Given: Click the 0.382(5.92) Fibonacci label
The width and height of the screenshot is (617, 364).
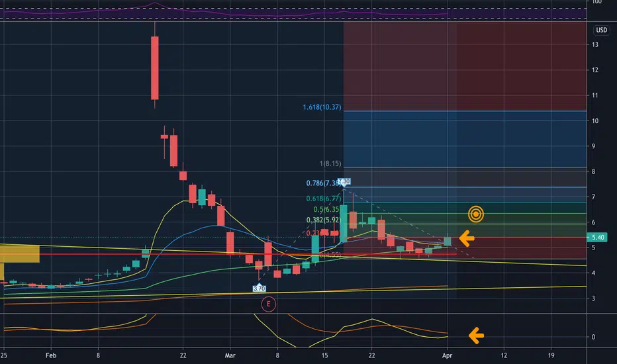Looking at the screenshot, I should pos(324,220).
